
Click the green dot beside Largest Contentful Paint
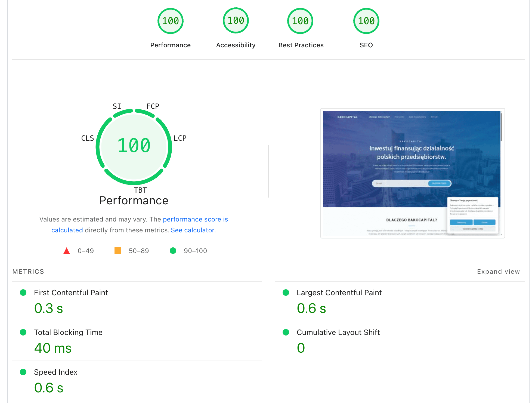[x=286, y=293]
